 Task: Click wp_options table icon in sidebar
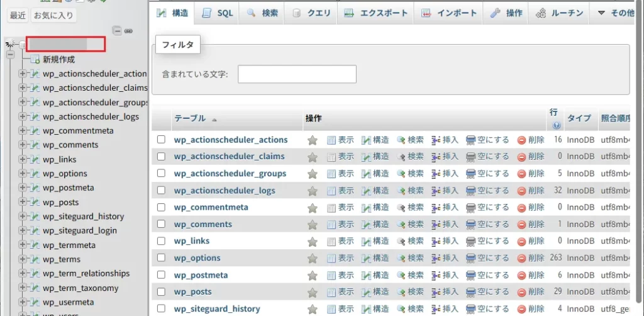[x=35, y=174]
